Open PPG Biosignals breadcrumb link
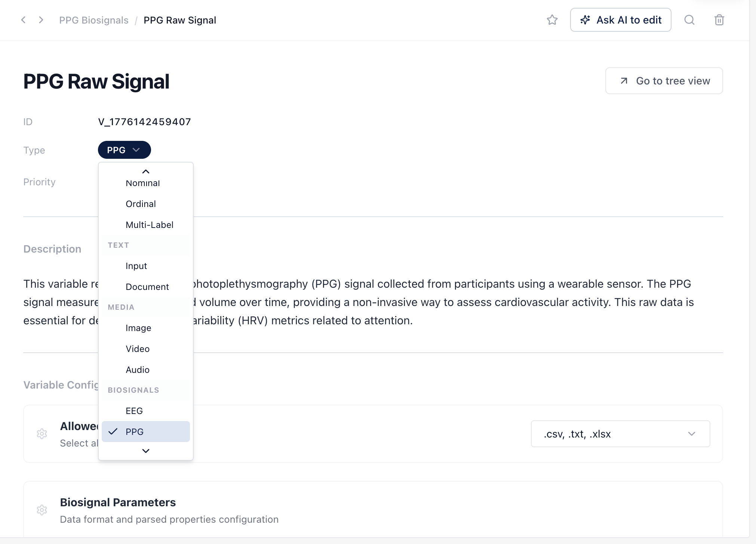 tap(93, 20)
